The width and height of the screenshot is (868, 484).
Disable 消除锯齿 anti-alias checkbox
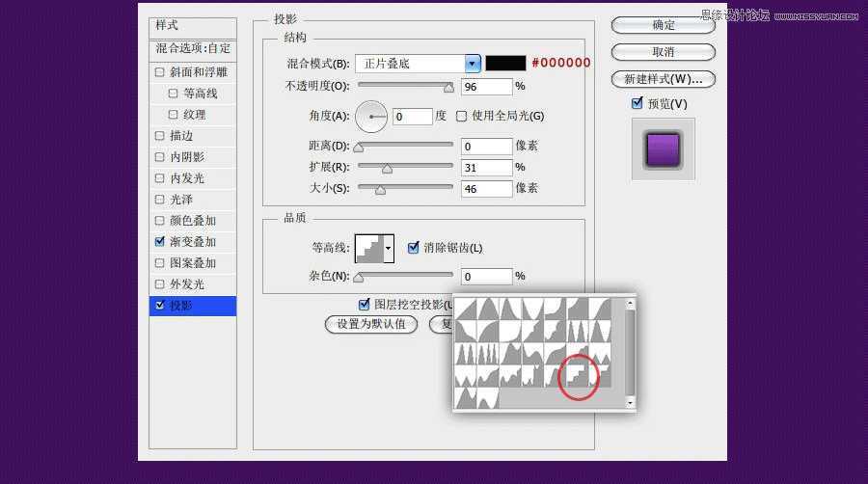[414, 248]
